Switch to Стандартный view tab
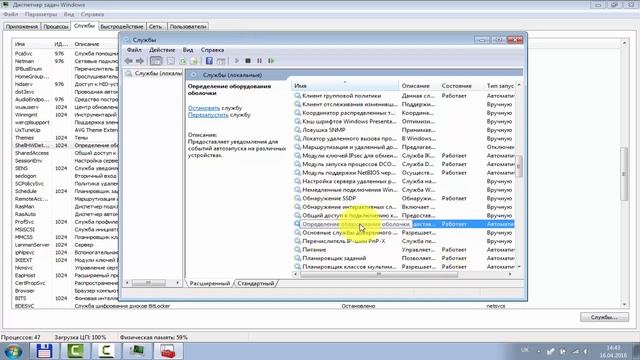 tap(256, 283)
